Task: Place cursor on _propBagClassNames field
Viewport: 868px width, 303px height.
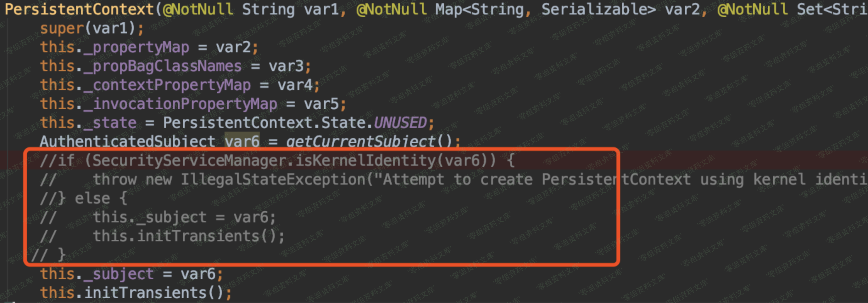Action: (167, 66)
